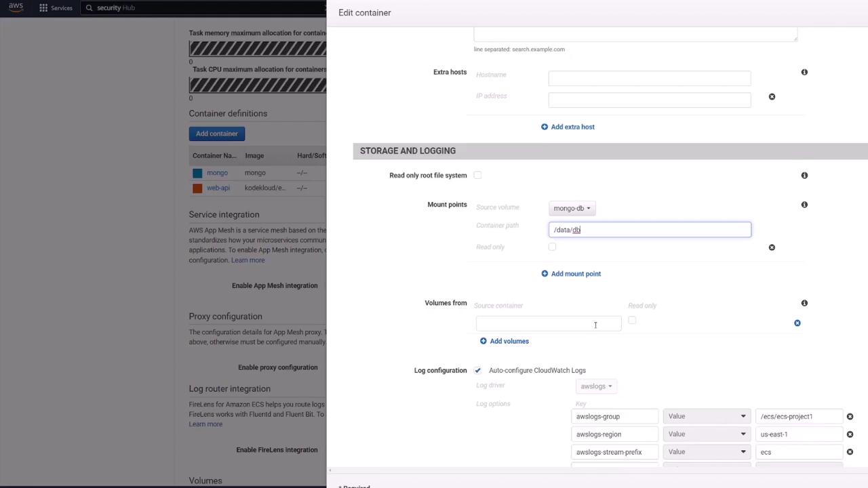The width and height of the screenshot is (868, 488).
Task: Open the awslogs log driver dropdown
Action: [596, 386]
